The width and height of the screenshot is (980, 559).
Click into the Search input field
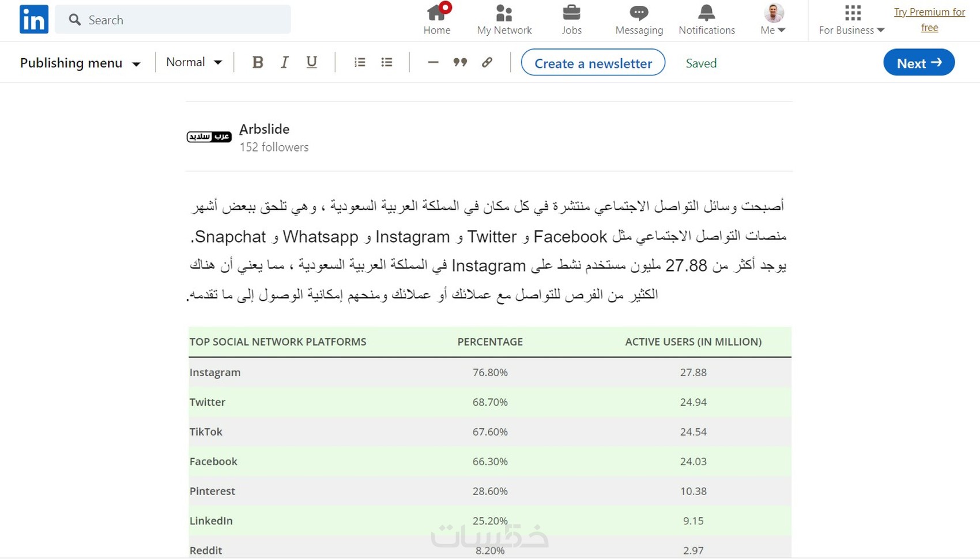[x=173, y=20]
